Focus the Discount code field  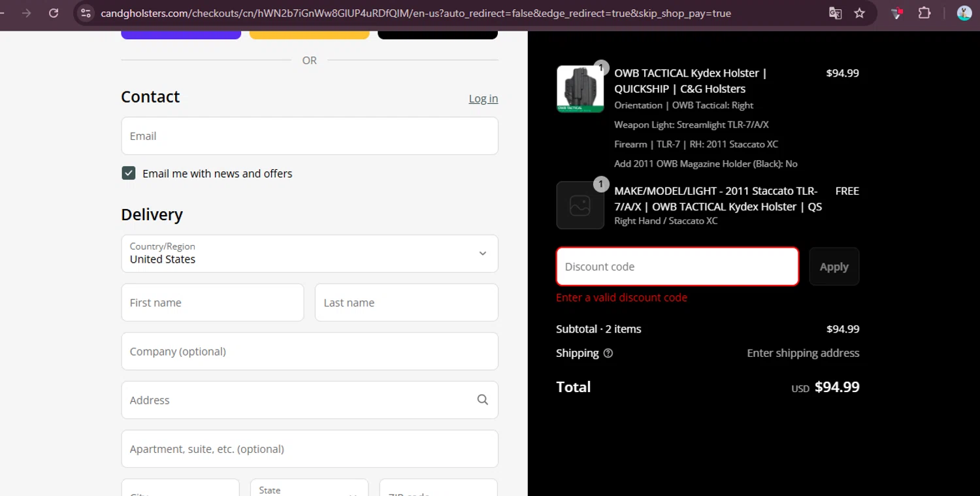(x=678, y=267)
